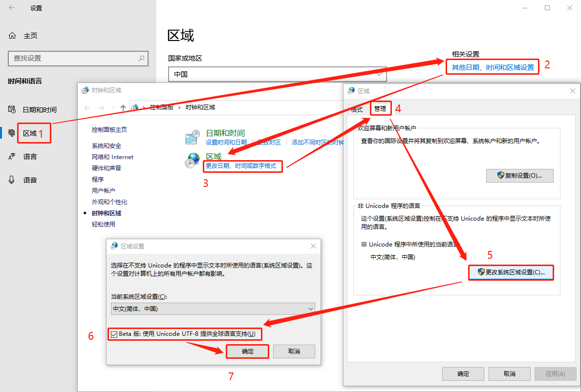
Task: Click the search magnifier in Find a setting box
Action: (x=141, y=58)
